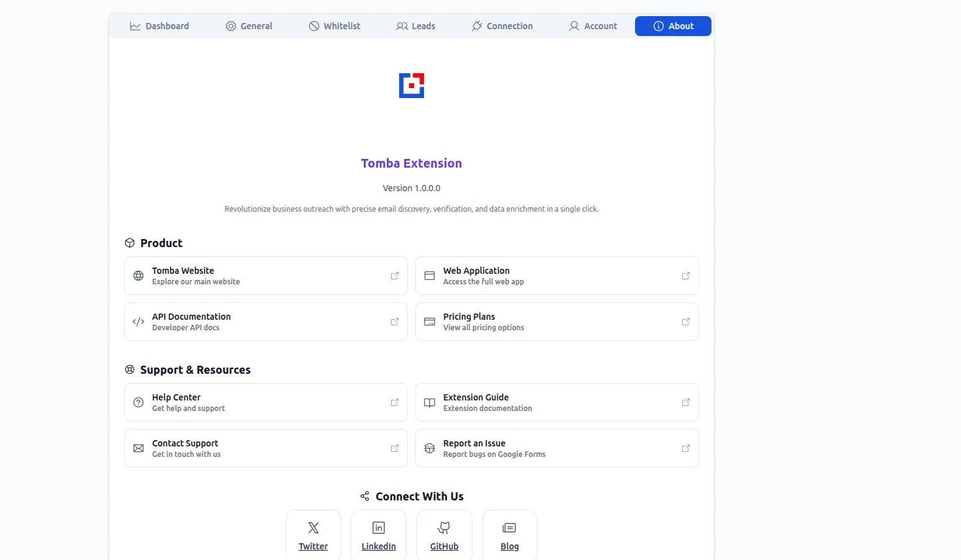
Task: Switch to the Account tab
Action: [593, 26]
